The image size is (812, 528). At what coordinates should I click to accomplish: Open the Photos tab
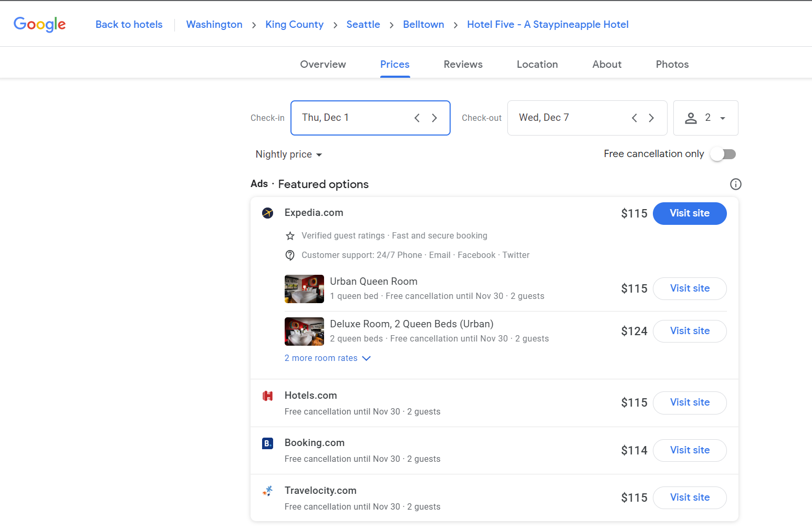(672, 65)
